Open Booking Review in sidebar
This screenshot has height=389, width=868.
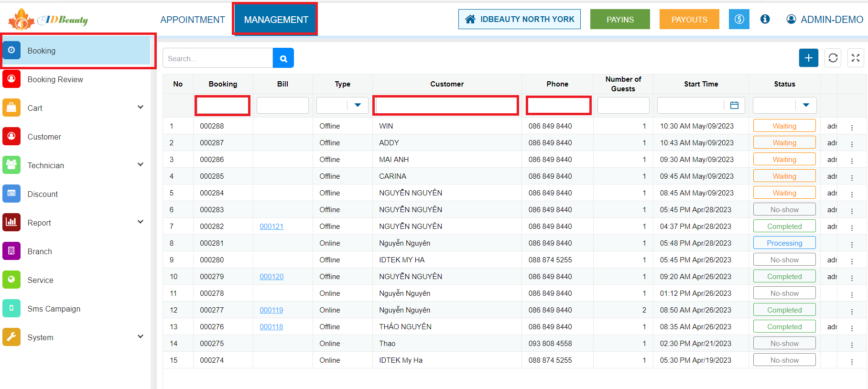[55, 79]
